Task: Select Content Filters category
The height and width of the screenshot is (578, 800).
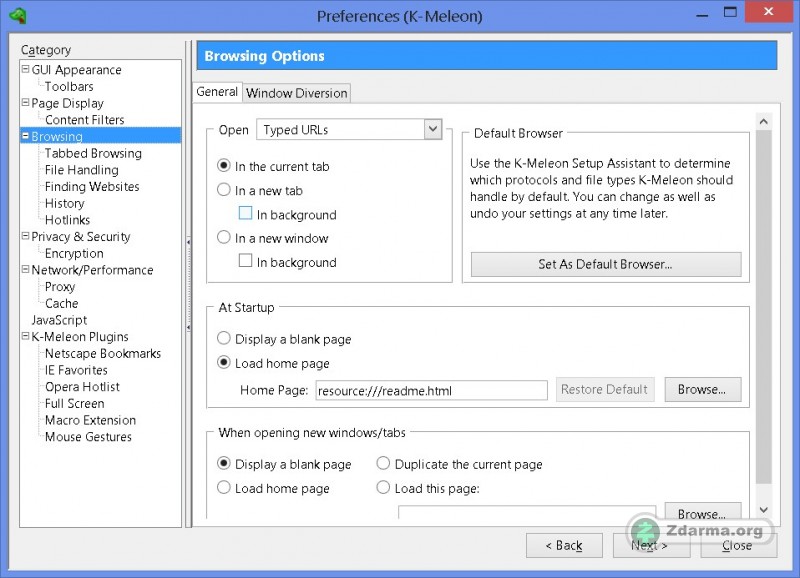Action: coord(84,119)
